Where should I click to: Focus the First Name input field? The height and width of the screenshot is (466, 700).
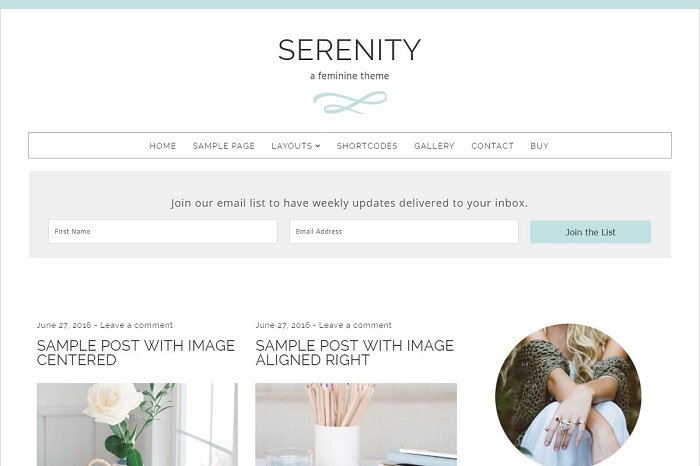click(163, 231)
